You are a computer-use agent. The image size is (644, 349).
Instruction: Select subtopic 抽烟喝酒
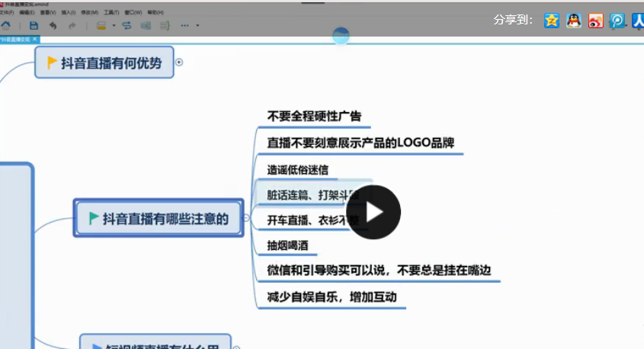[x=287, y=245]
